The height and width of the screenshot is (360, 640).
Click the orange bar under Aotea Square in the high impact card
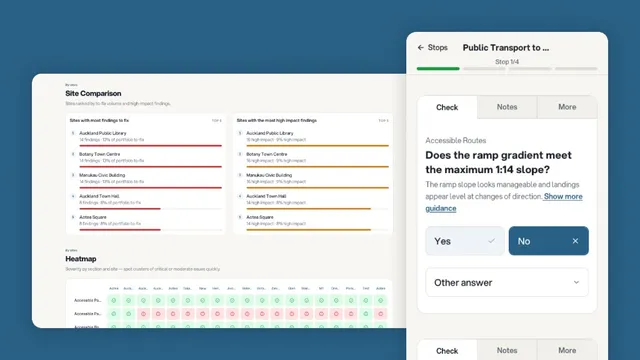tap(309, 230)
